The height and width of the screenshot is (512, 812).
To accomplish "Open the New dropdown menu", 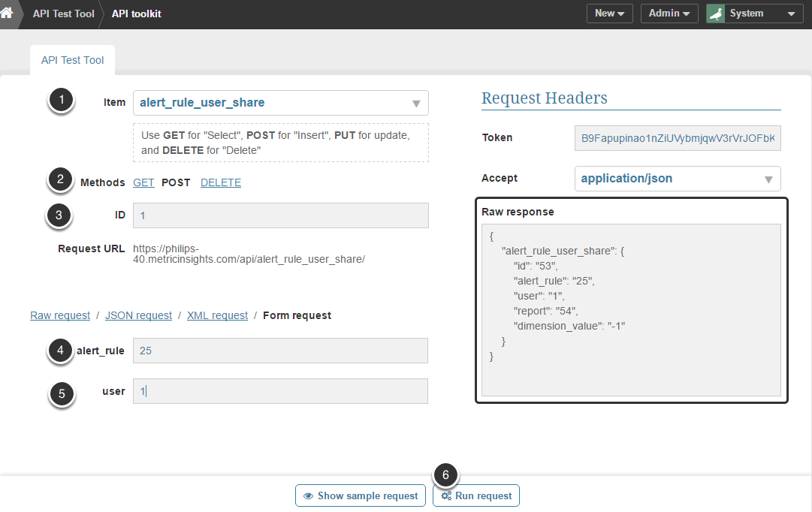I will (609, 14).
